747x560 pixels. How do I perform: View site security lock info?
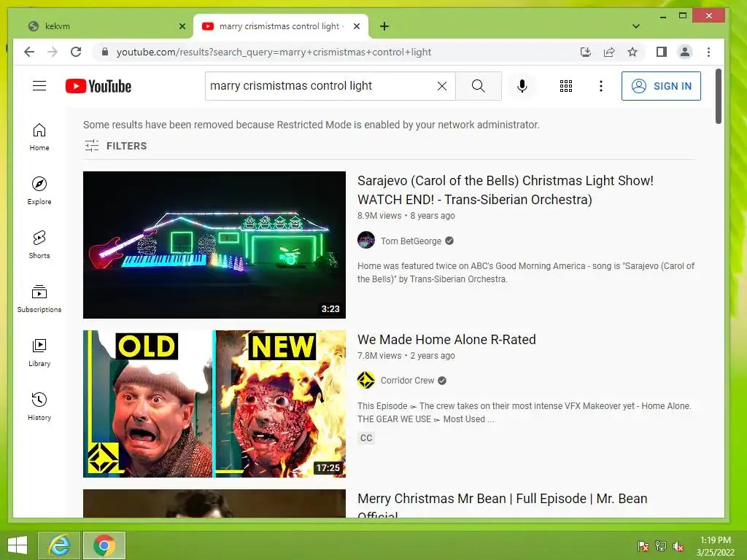105,52
